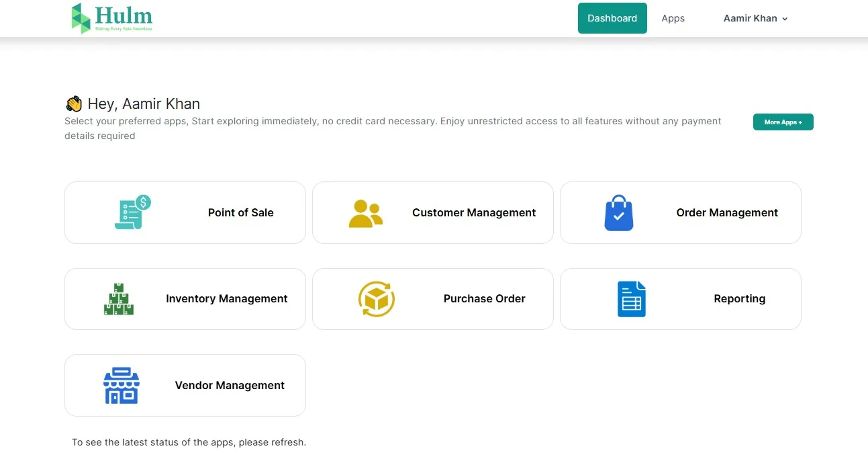
Task: Open the Order Management label
Action: (x=727, y=212)
